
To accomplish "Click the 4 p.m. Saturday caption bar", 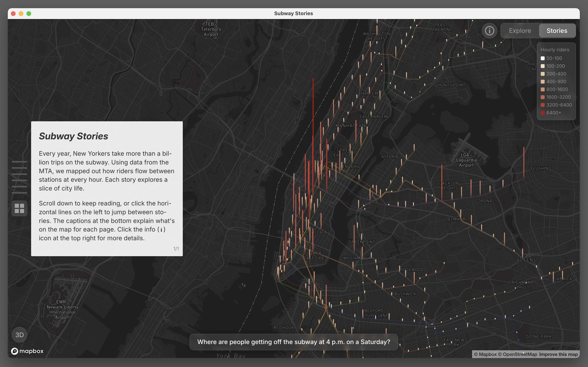I will [x=294, y=342].
